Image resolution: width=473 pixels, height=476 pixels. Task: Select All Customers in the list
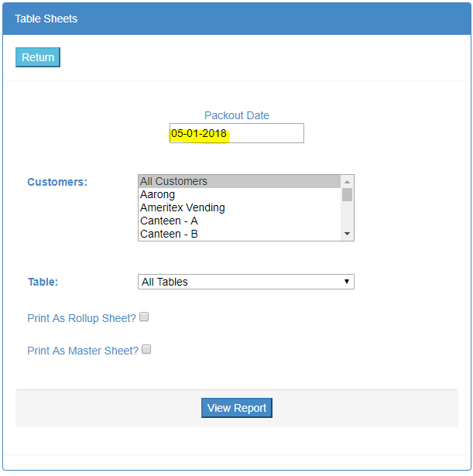pos(239,181)
